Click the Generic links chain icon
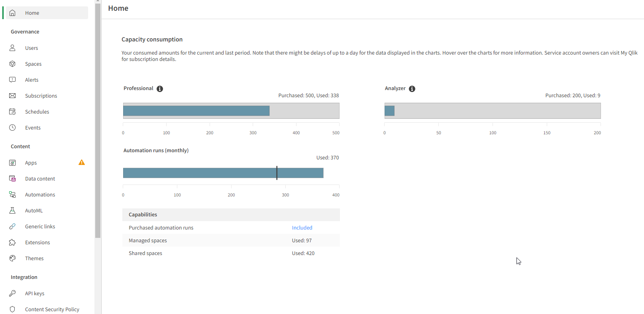This screenshot has height=314, width=644. (12, 226)
